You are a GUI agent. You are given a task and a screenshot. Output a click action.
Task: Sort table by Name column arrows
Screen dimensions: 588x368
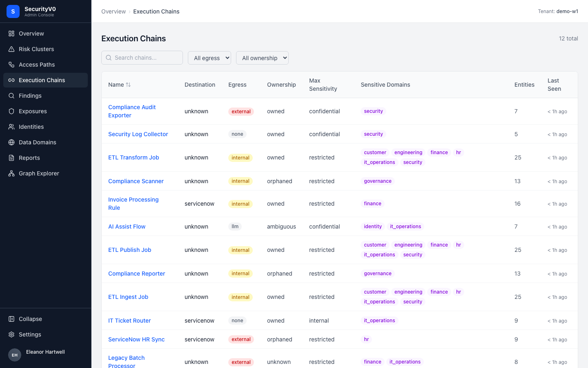(x=128, y=85)
